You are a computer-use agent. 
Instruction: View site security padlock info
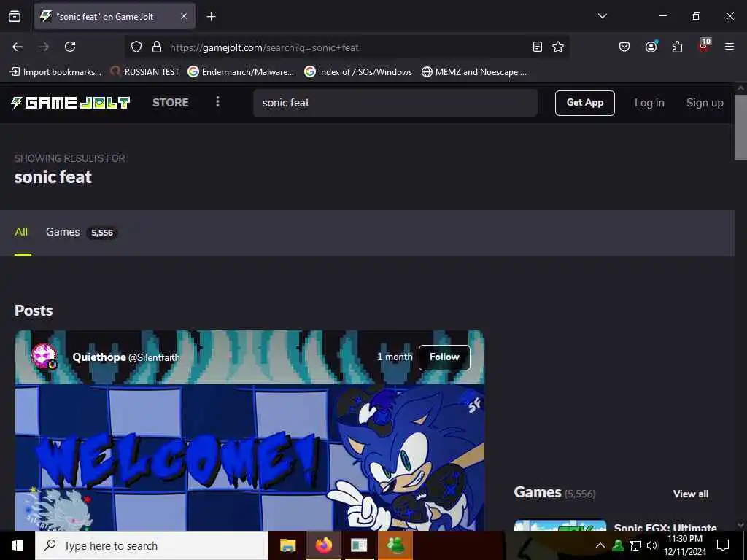(157, 47)
